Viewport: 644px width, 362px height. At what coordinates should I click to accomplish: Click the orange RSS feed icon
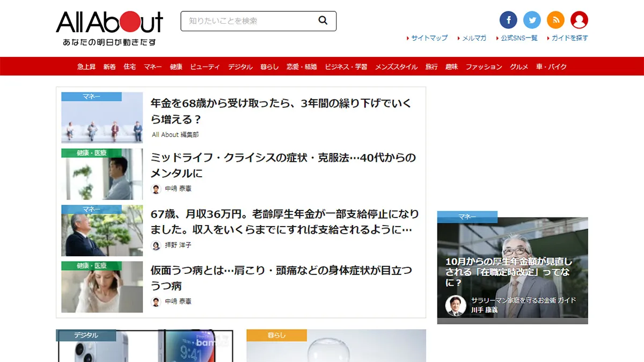point(555,20)
